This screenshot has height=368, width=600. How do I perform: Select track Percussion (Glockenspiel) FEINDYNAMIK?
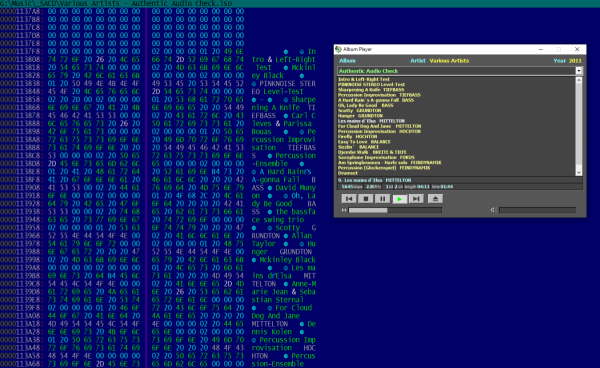tap(384, 168)
